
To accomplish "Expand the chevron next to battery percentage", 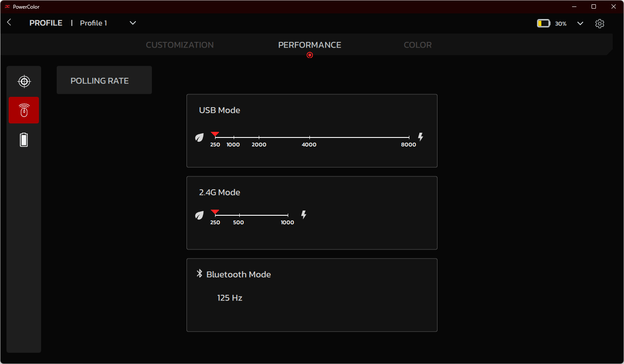I will pyautogui.click(x=580, y=23).
